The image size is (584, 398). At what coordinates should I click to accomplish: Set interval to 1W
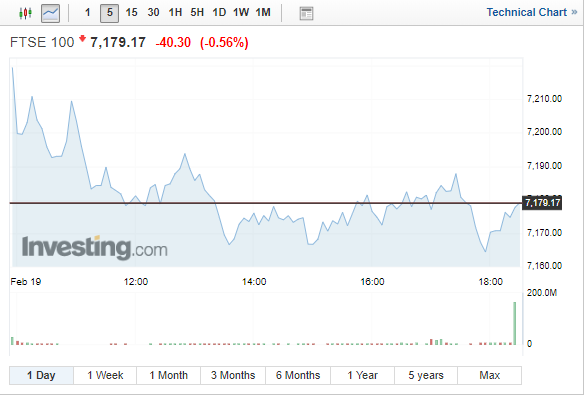[x=241, y=13]
